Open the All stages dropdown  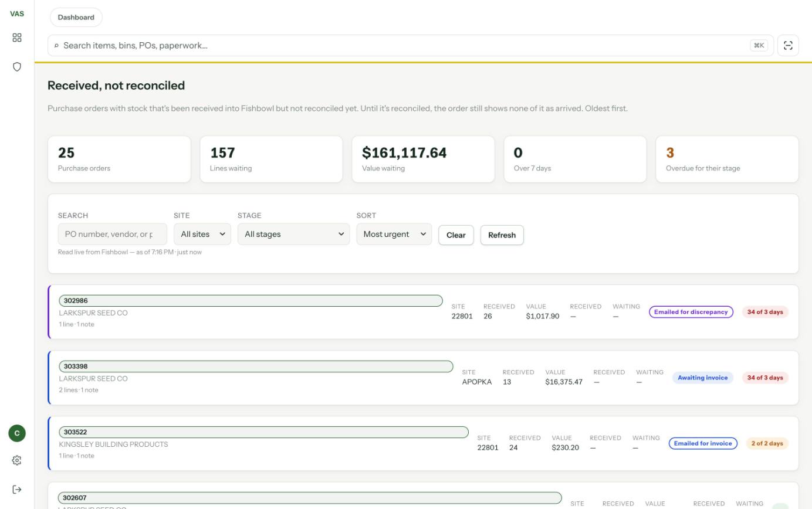click(293, 234)
